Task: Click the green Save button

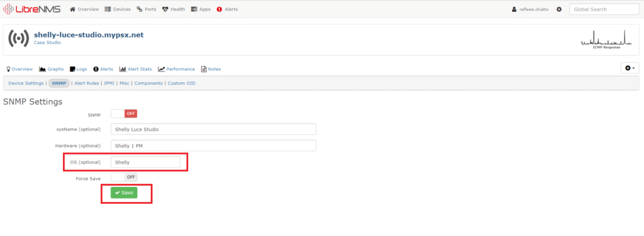Action: pyautogui.click(x=124, y=193)
